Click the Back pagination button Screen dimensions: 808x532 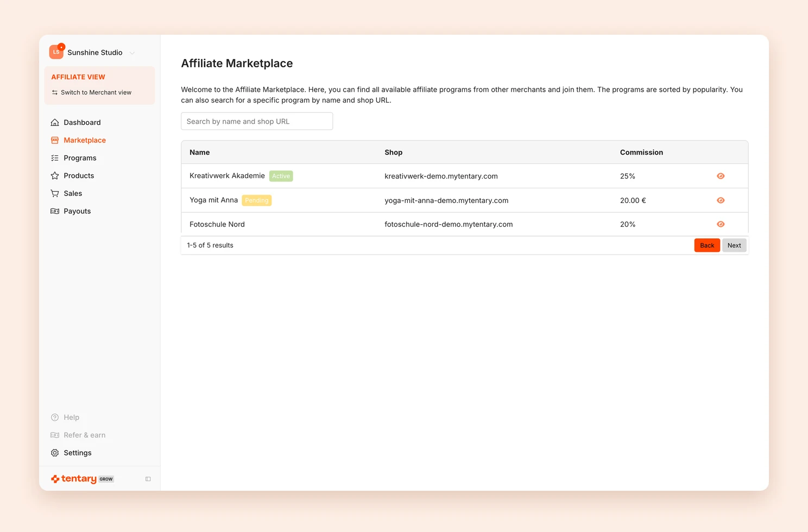(707, 245)
